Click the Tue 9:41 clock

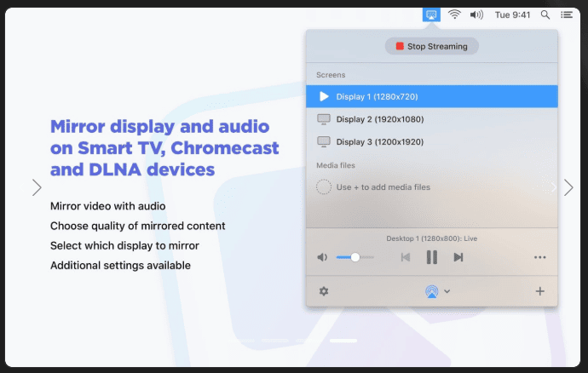pos(512,15)
